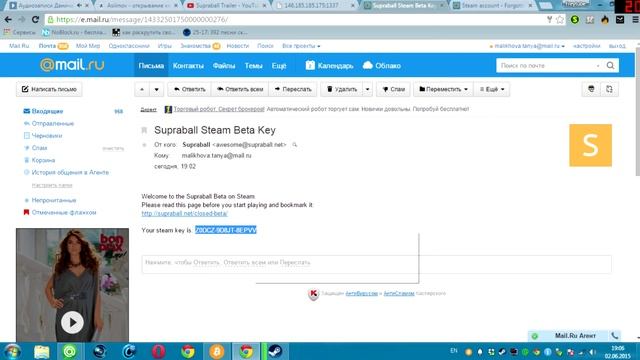This screenshot has width=640, height=360.
Task: Open Одноклассники top link
Action: point(129,46)
